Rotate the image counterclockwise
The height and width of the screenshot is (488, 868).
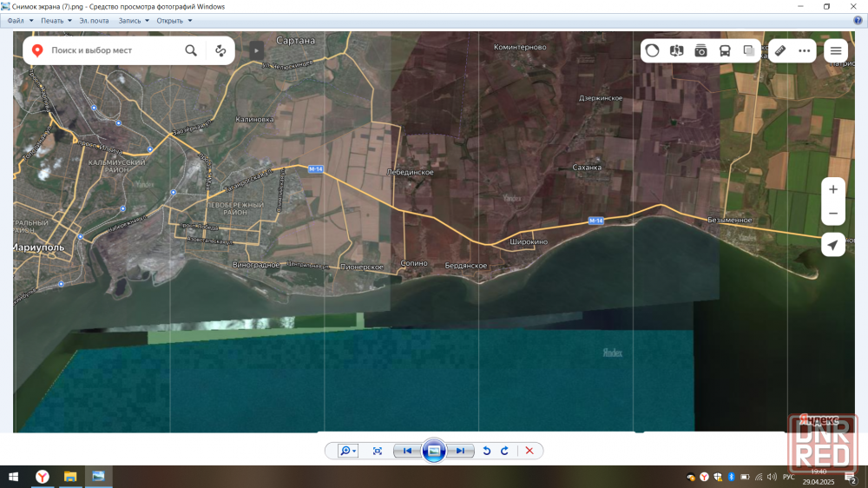(487, 451)
